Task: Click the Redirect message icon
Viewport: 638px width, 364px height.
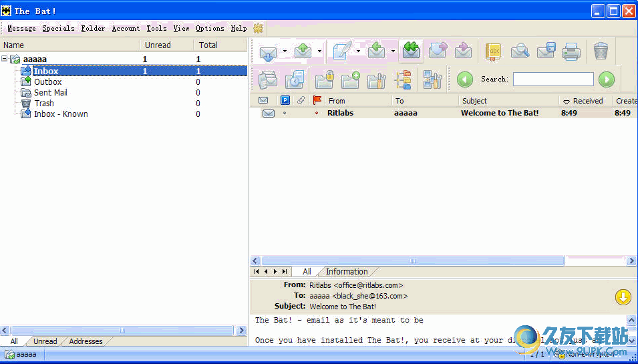Action: [x=464, y=51]
